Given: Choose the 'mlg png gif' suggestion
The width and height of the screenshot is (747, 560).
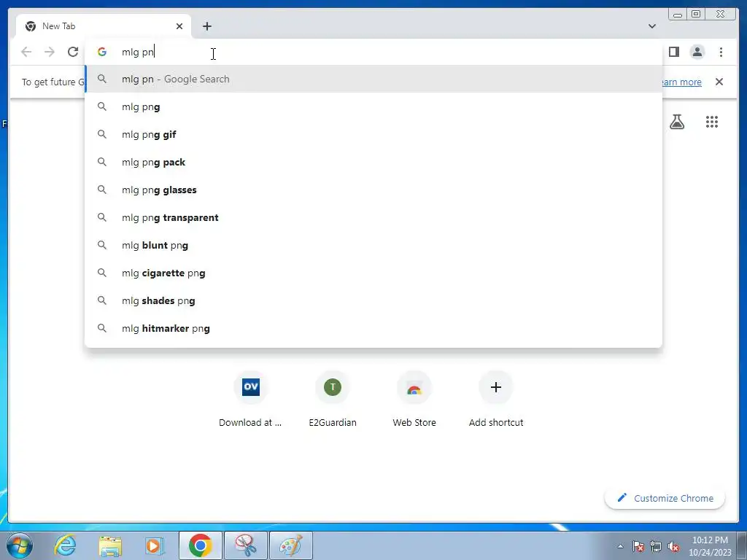Looking at the screenshot, I should 373,134.
